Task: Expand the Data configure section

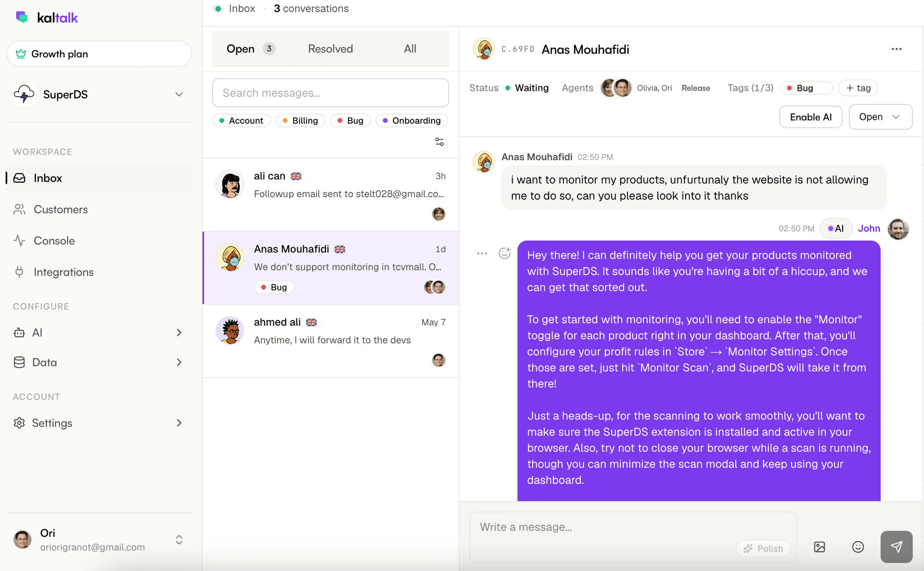Action: click(179, 362)
